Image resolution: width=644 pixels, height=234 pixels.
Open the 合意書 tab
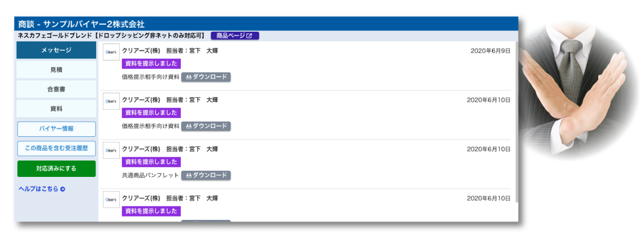pos(56,89)
